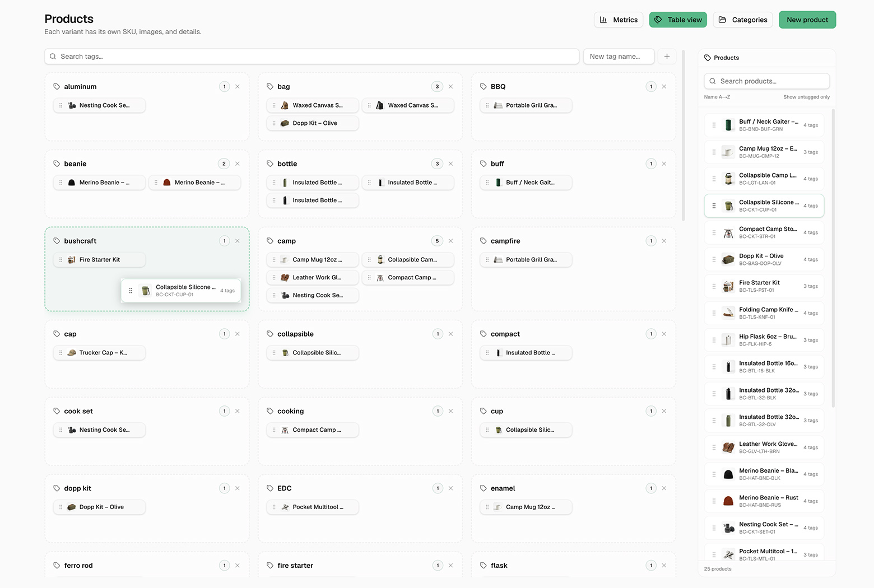This screenshot has width=874, height=588.
Task: Delete the camp tag
Action: (450, 241)
